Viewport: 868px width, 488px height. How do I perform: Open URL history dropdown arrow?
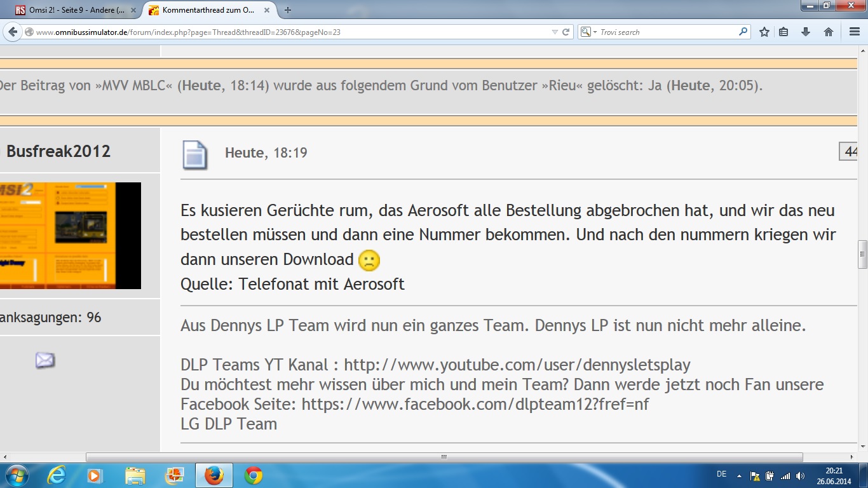pos(555,32)
